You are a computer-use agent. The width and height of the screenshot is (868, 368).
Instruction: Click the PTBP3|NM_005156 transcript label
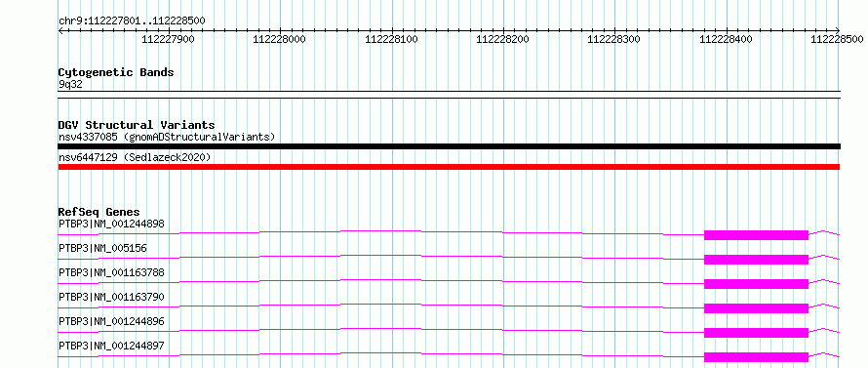click(x=102, y=248)
